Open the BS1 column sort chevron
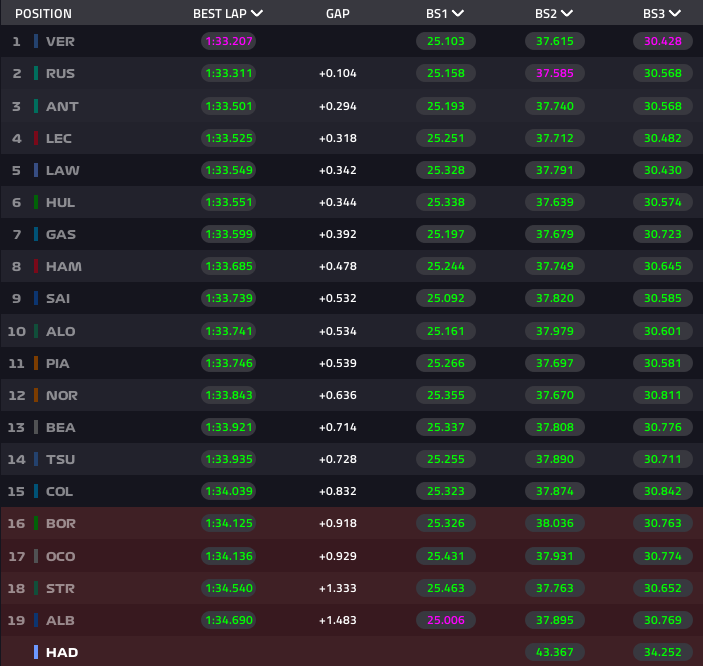The image size is (703, 666). pos(457,14)
